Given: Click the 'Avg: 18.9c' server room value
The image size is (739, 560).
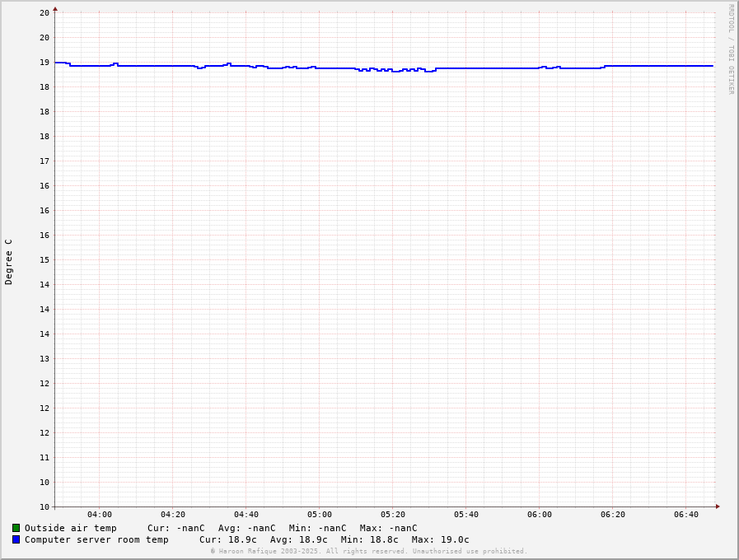Looking at the screenshot, I should (298, 539).
